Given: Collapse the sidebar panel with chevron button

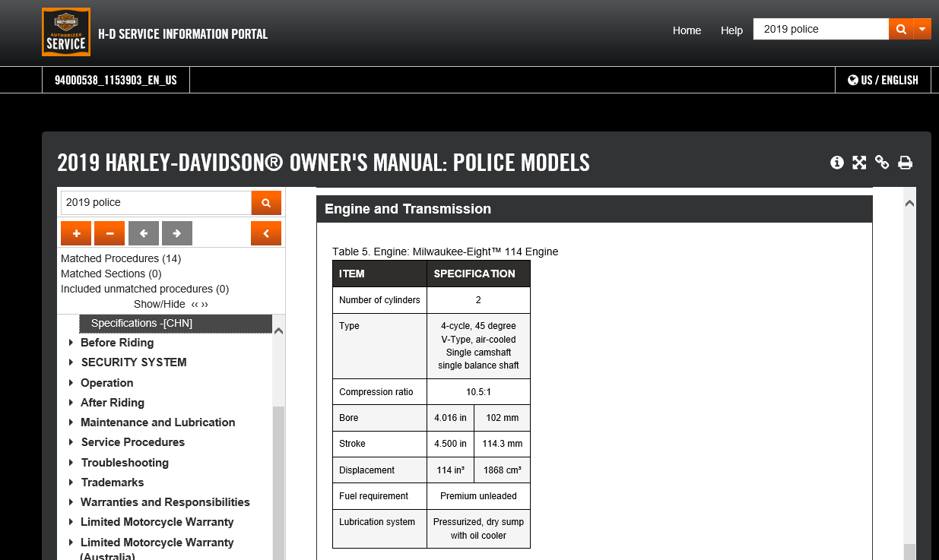Looking at the screenshot, I should [x=266, y=233].
